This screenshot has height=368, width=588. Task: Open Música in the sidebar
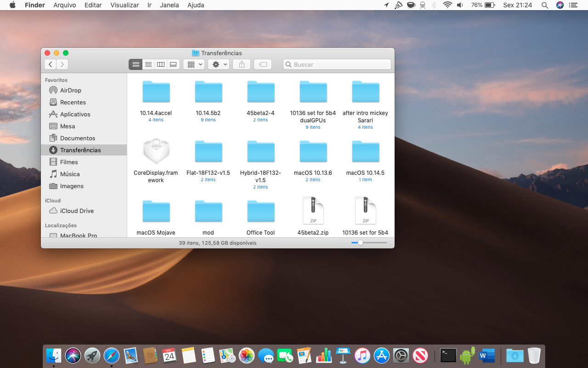pyautogui.click(x=70, y=174)
